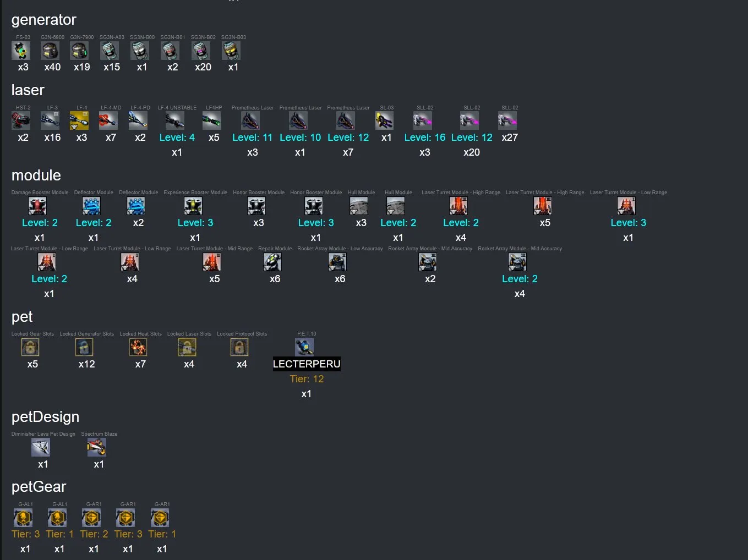Choose the Tier 3 G-AL1 gear icon
Screen dimensions: 748x560
coord(23,517)
